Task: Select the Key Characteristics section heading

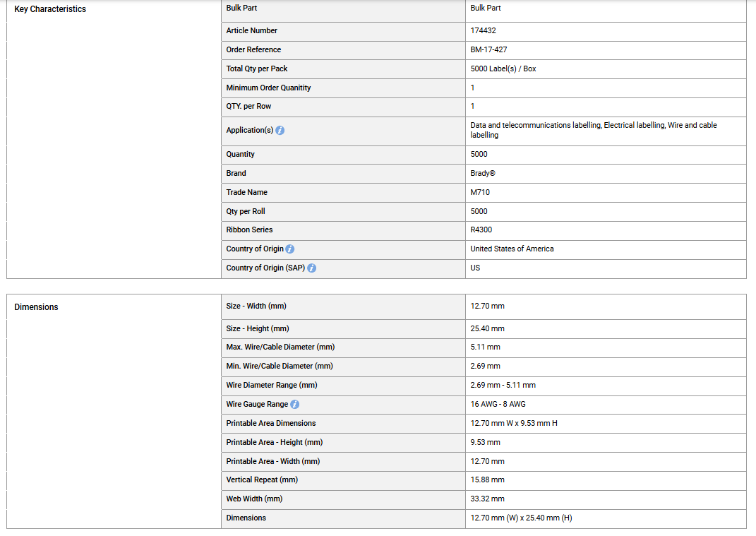Action: [50, 9]
